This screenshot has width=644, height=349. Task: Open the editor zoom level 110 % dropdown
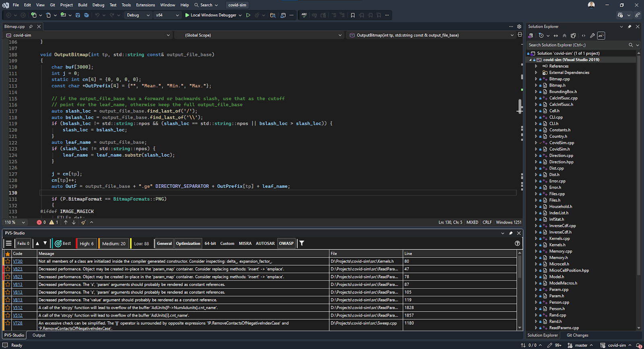click(23, 222)
